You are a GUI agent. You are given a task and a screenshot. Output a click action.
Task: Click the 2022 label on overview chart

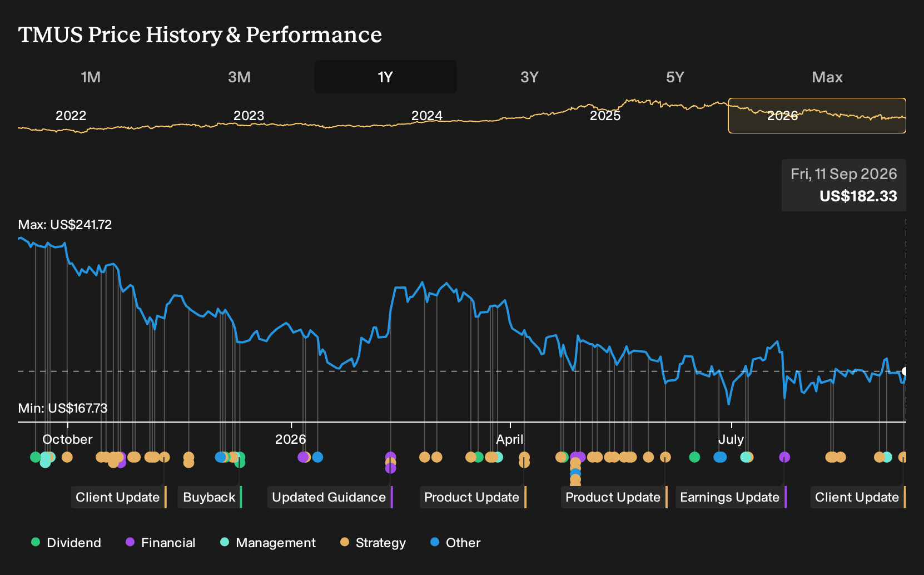71,116
